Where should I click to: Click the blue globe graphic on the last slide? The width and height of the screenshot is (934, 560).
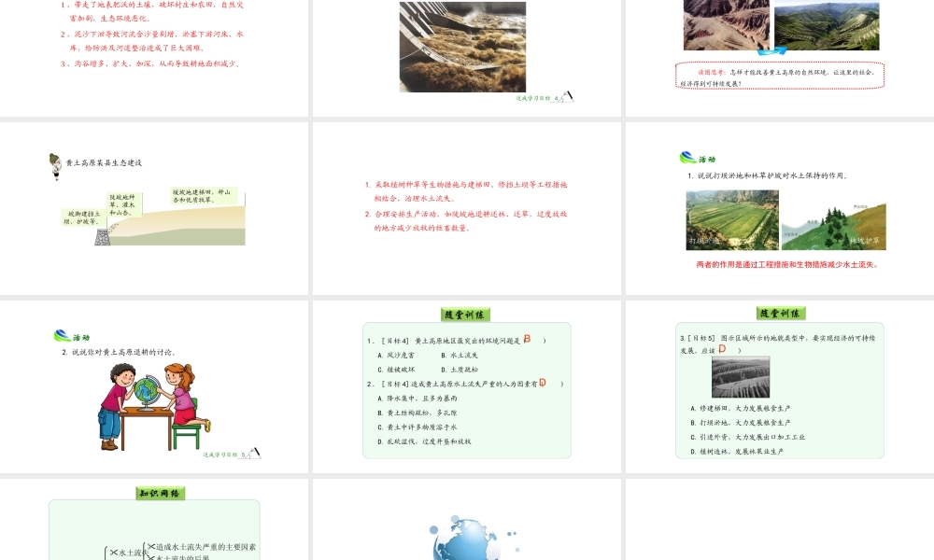tap(466, 539)
